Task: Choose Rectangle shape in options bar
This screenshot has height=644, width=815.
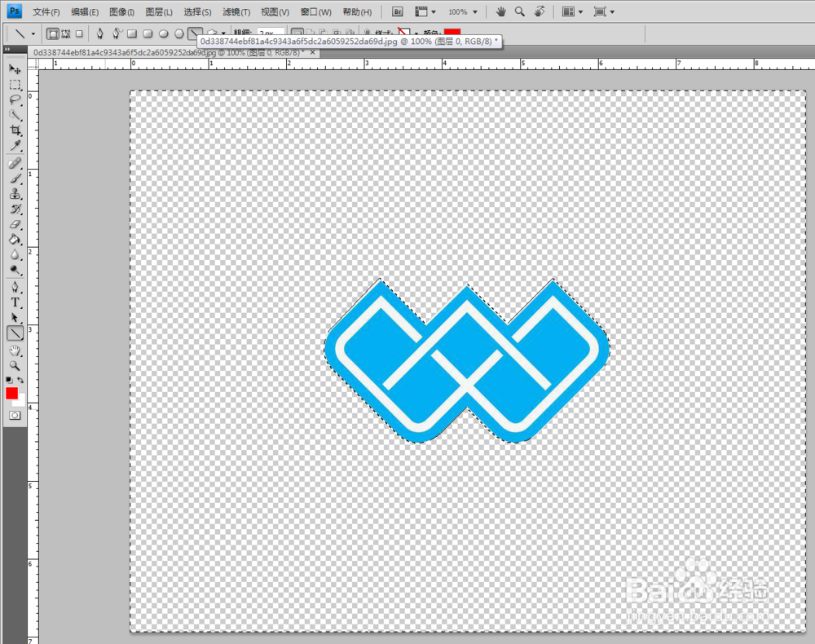Action: coord(132,33)
